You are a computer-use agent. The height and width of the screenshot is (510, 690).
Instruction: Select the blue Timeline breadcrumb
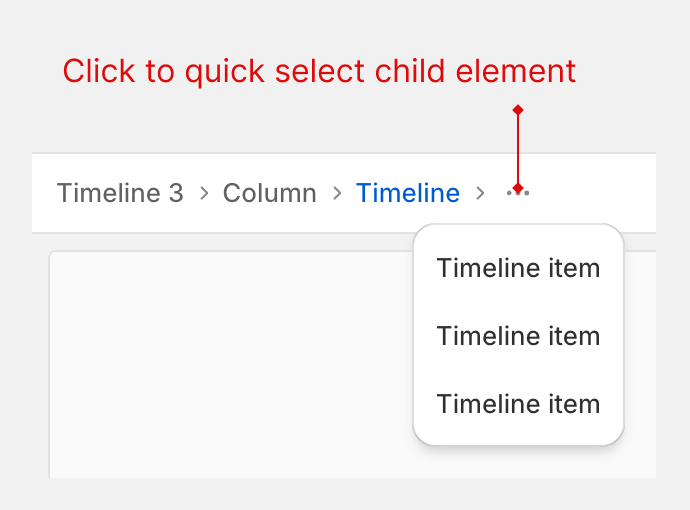[408, 193]
